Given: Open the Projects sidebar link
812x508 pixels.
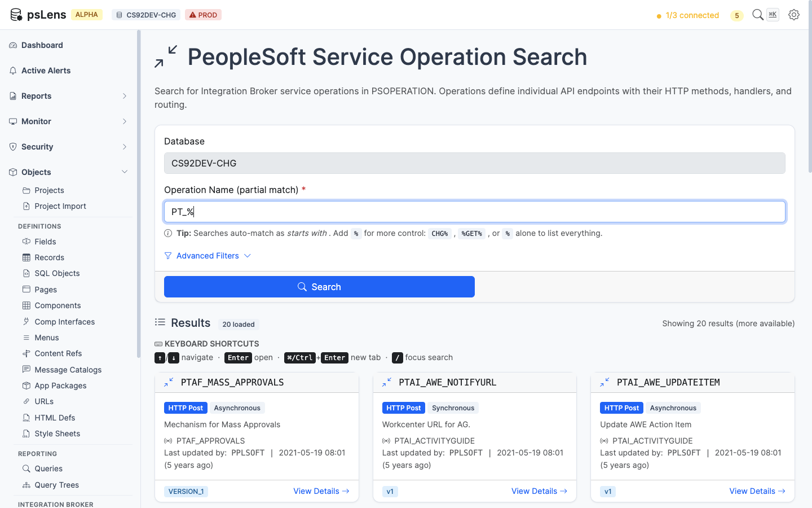Looking at the screenshot, I should [x=49, y=190].
